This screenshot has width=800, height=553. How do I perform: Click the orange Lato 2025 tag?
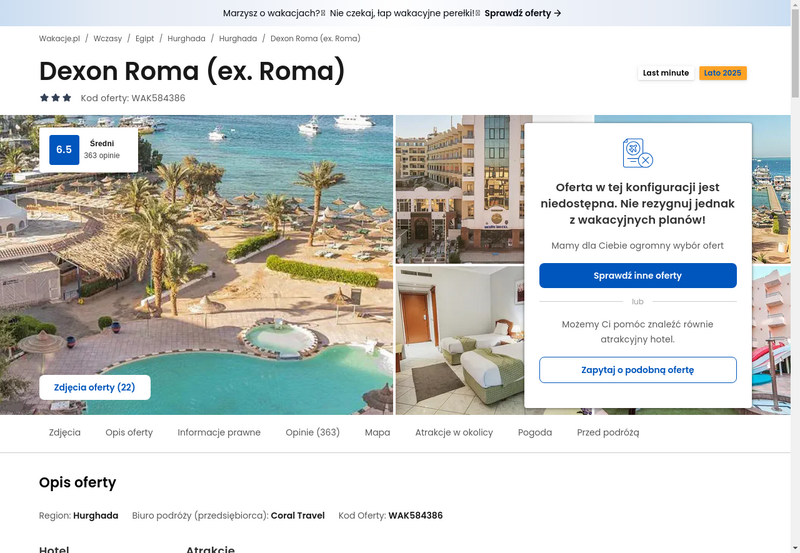coord(722,73)
